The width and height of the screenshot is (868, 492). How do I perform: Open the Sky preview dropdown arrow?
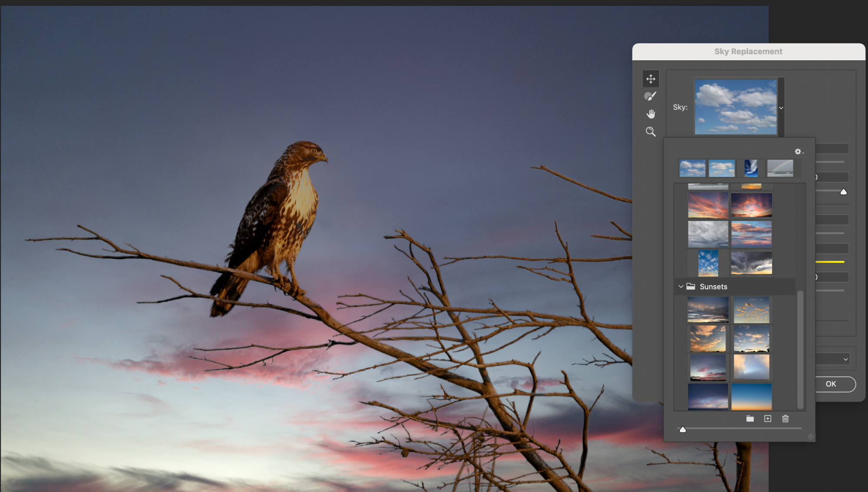[781, 108]
